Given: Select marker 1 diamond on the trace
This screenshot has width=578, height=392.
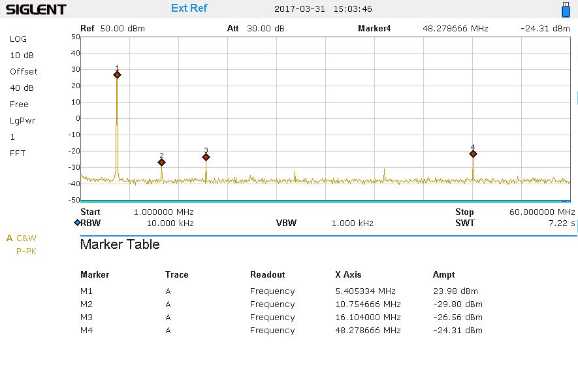Looking at the screenshot, I should coord(117,75).
